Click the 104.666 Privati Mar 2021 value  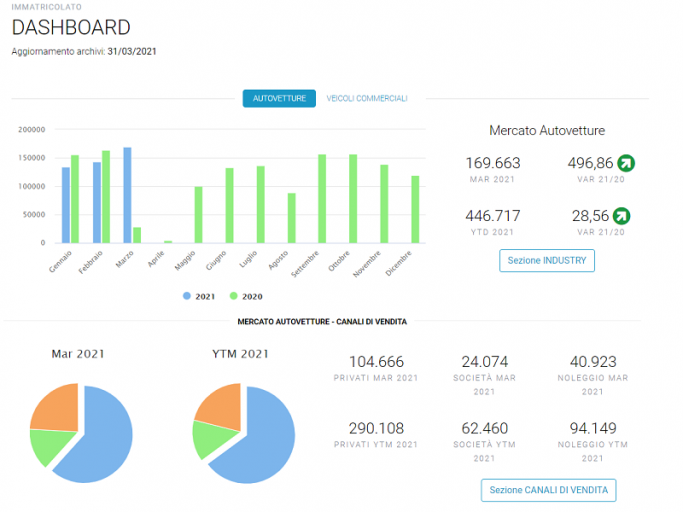point(376,362)
